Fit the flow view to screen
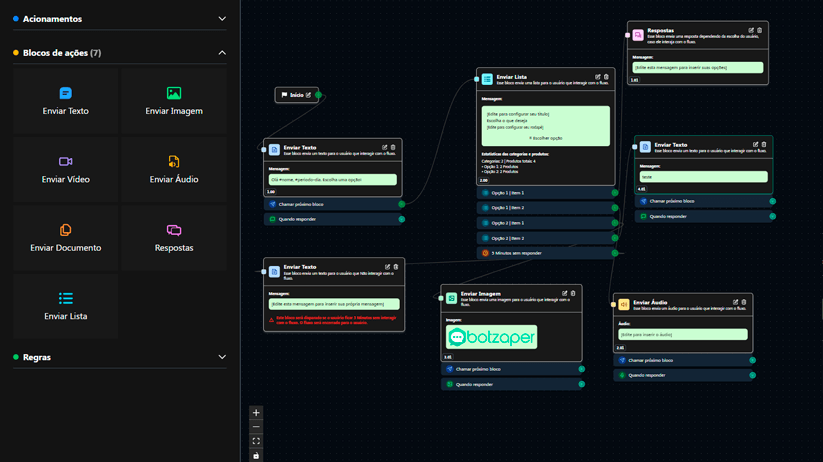Screen dimensions: 823x462 coord(256,441)
